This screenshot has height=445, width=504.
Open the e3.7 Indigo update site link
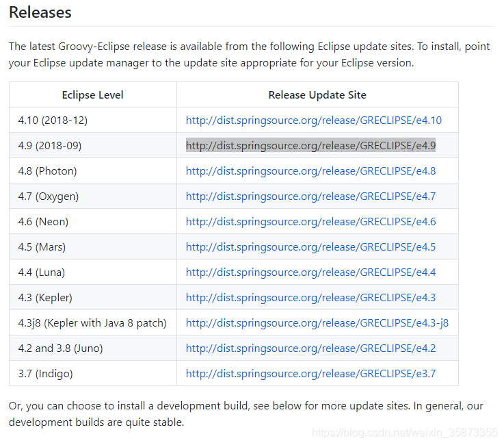[x=311, y=374]
